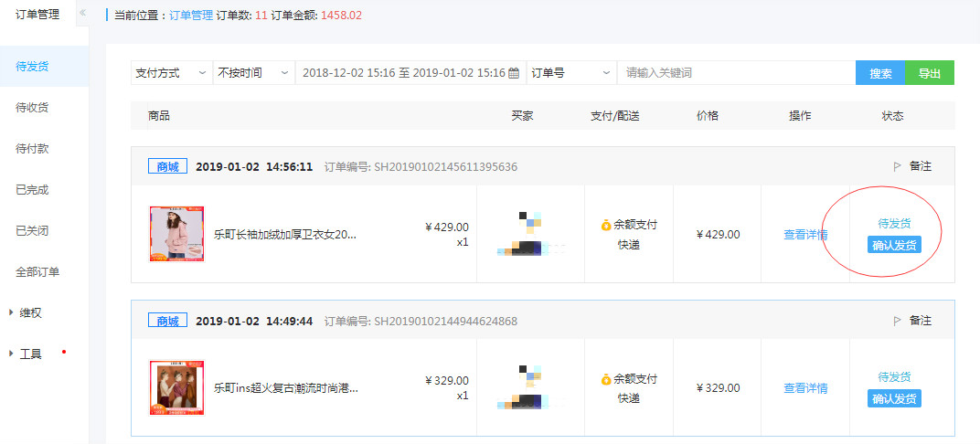Open the 不按时间 time filter dropdown
Viewport: 980px width, 444px height.
(x=253, y=73)
